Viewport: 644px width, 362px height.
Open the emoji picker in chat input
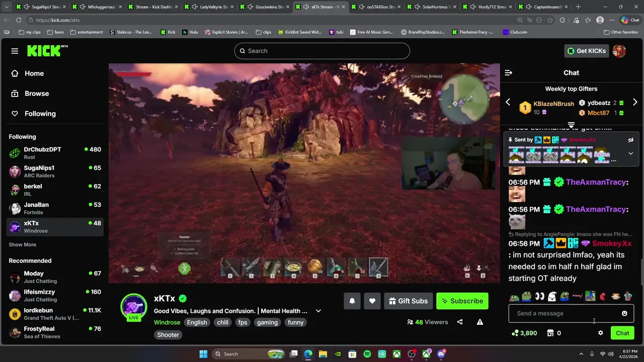(624, 313)
